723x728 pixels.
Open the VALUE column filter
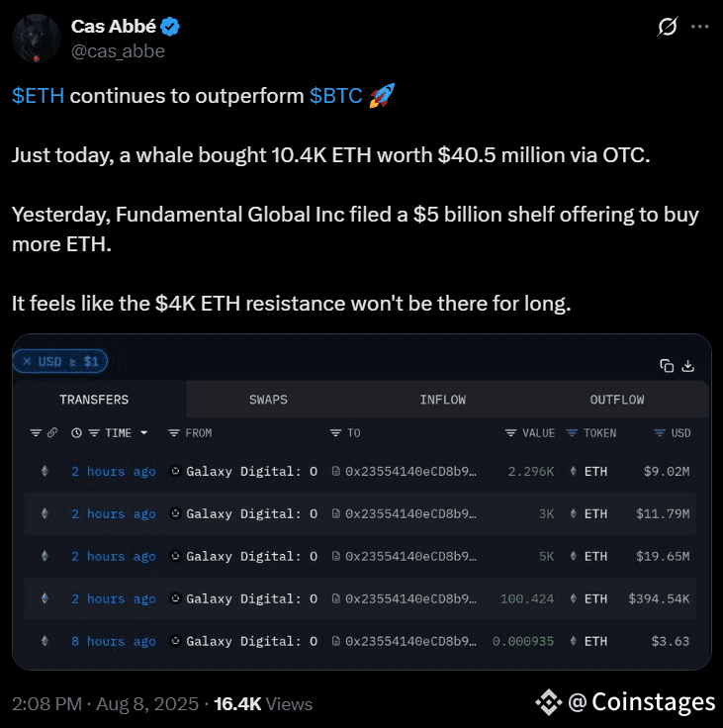click(510, 433)
